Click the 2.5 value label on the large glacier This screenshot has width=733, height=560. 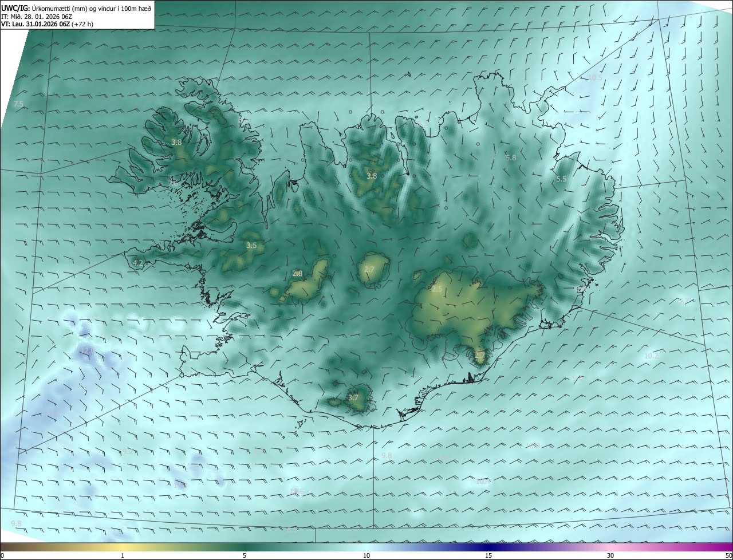(437, 289)
